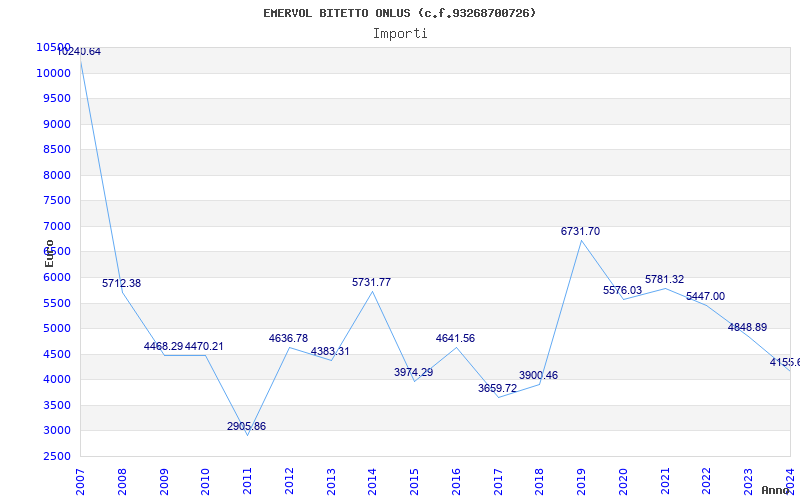
Task: Click the data label 4383.31
Action: pos(330,352)
